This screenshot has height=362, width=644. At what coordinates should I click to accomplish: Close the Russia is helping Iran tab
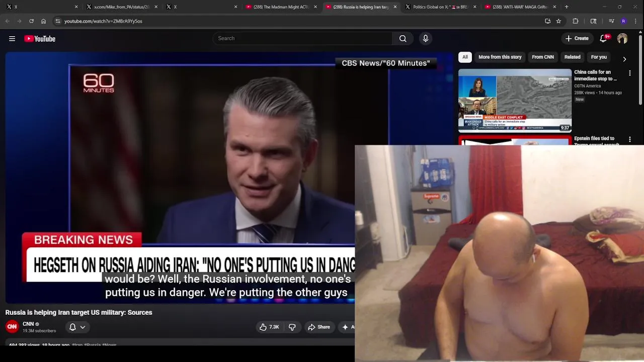(x=395, y=7)
